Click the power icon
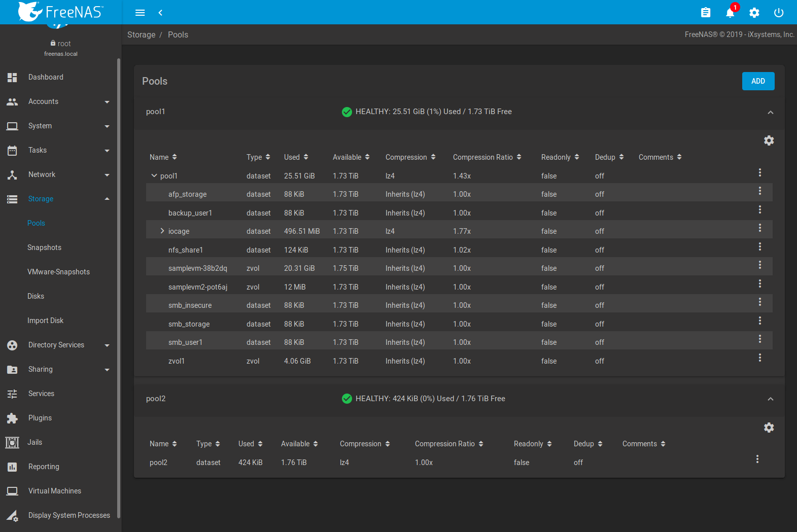 779,13
